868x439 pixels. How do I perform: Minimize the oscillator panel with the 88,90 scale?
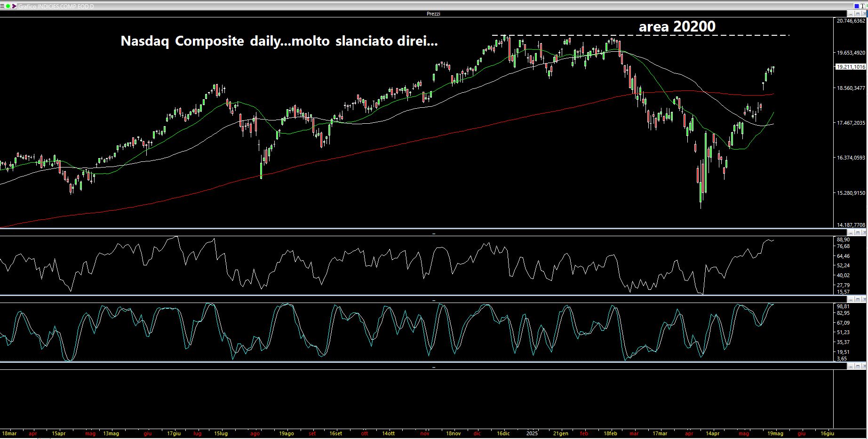[851, 233]
